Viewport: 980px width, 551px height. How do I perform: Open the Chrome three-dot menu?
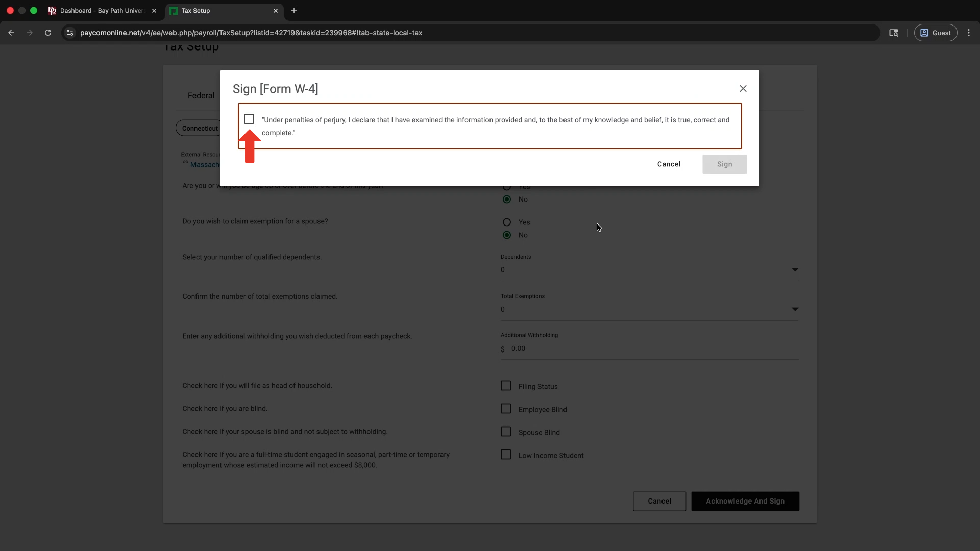969,33
